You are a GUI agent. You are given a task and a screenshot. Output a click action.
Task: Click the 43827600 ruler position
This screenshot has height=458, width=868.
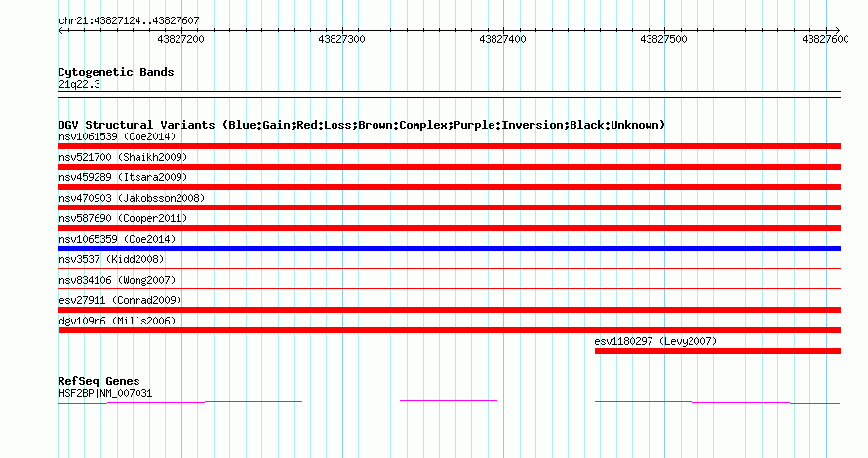tap(825, 39)
